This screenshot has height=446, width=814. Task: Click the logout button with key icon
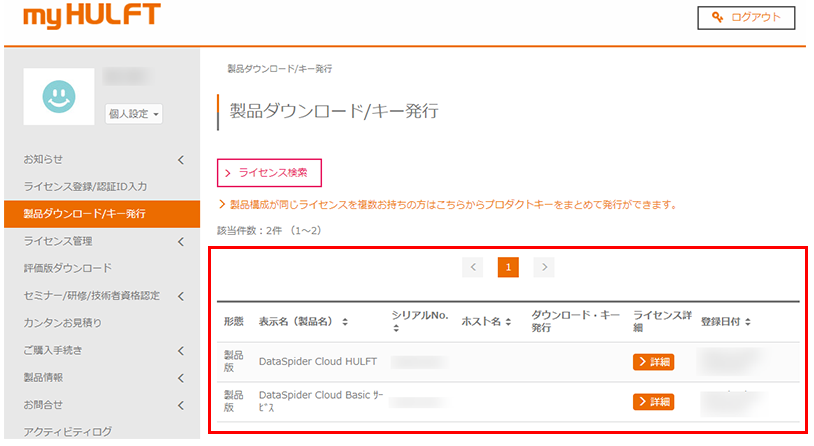coord(746,18)
